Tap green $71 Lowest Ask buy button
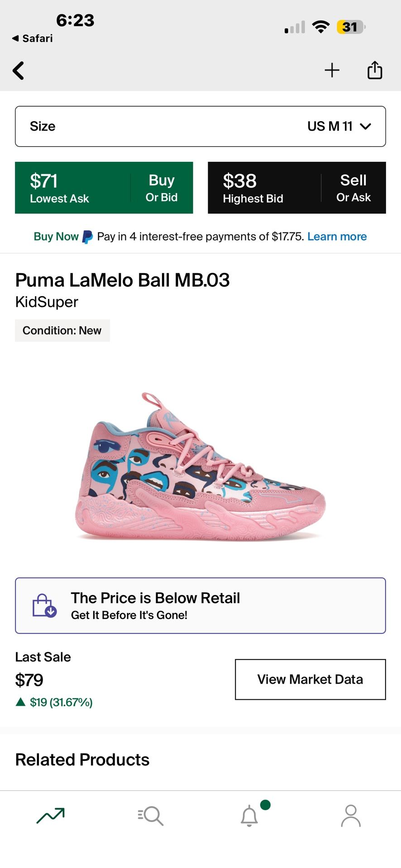This screenshot has height=868, width=401. click(x=104, y=188)
